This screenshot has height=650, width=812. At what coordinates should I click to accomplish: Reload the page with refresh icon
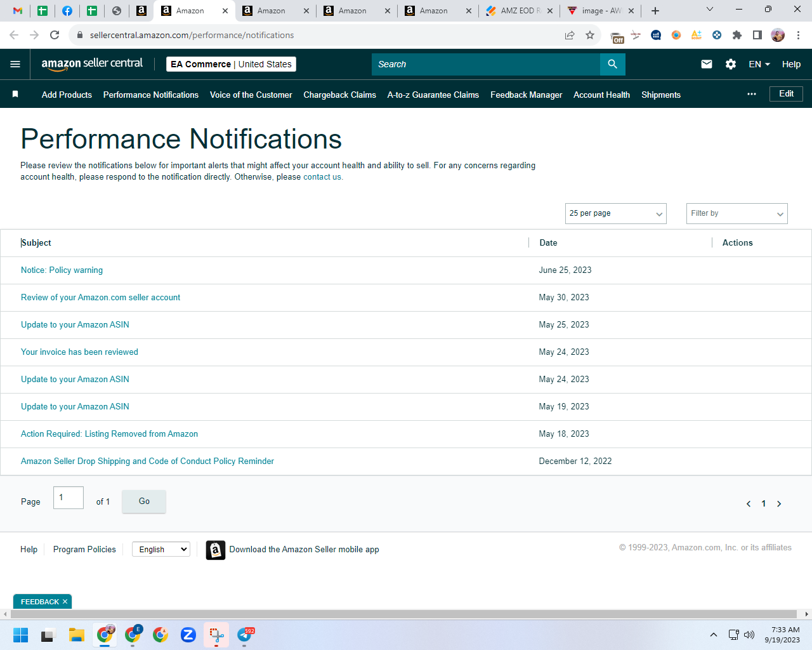[x=55, y=35]
